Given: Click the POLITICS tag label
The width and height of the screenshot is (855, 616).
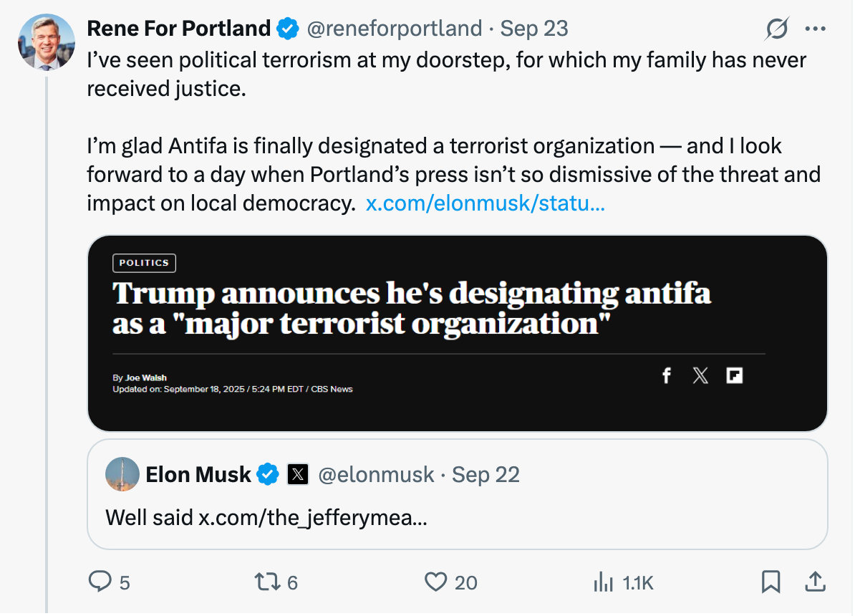Looking at the screenshot, I should tap(144, 263).
